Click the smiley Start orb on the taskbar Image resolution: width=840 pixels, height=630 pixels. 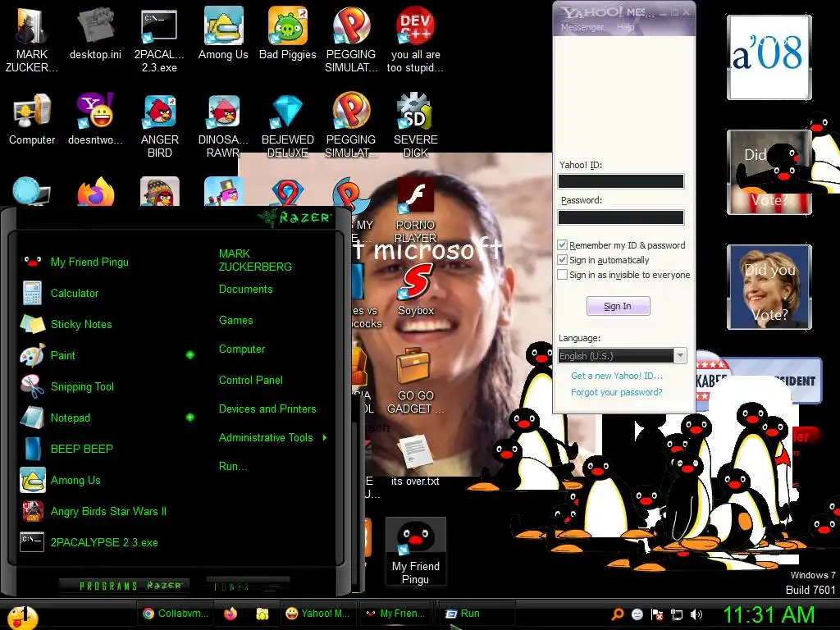tap(22, 616)
